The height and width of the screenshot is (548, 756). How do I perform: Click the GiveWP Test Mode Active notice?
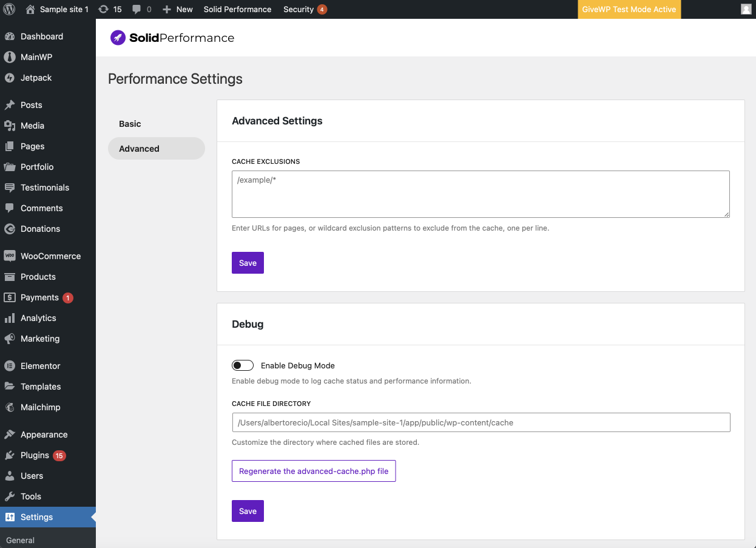pos(629,9)
